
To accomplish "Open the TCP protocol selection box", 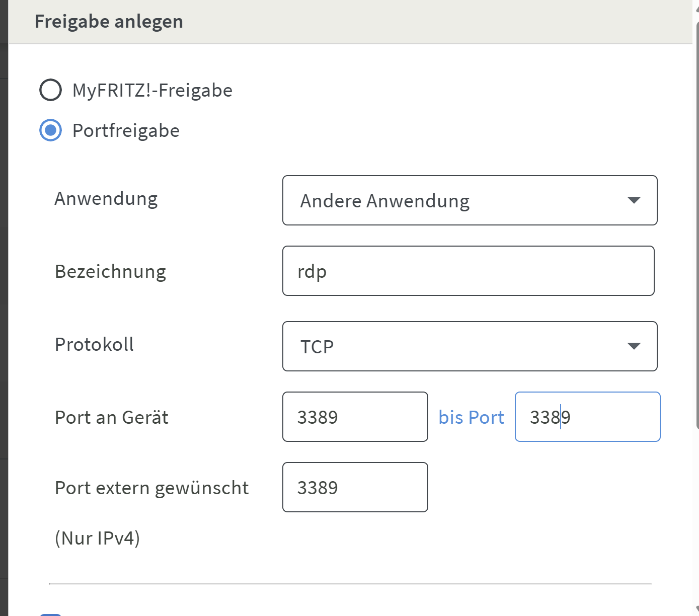I will (453, 346).
